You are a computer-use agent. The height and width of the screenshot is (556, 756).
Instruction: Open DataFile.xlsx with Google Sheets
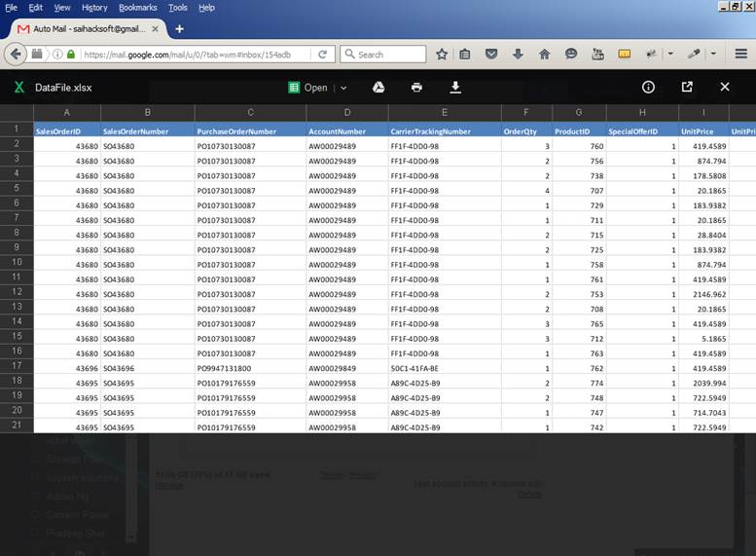click(307, 88)
